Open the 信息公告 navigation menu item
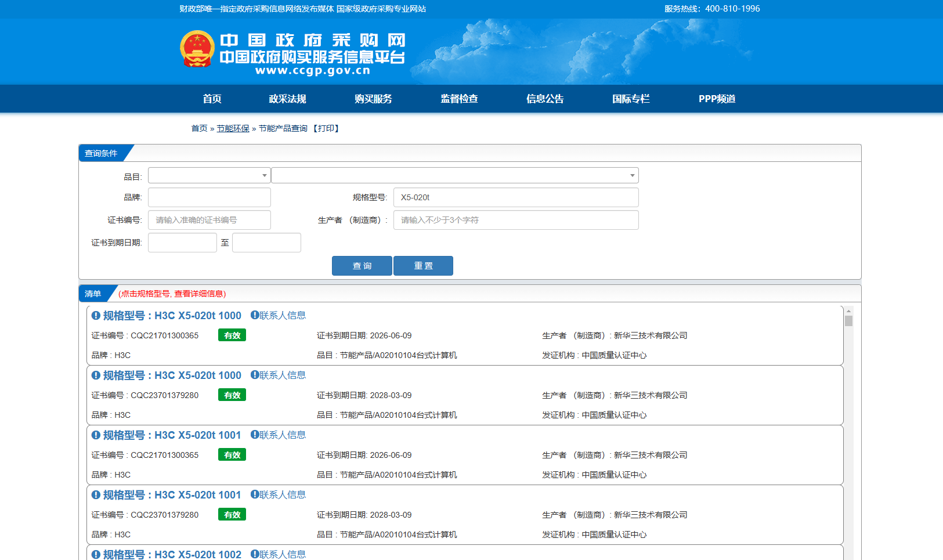The width and height of the screenshot is (943, 560). coord(545,99)
